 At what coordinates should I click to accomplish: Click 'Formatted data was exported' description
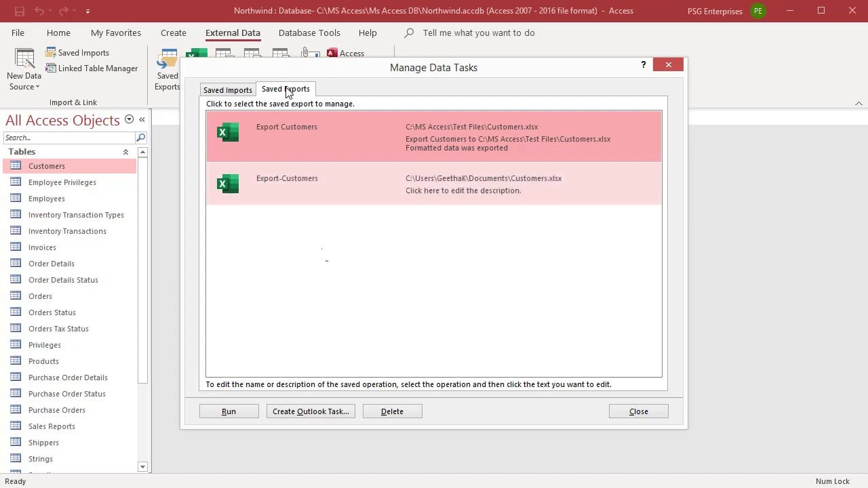tap(456, 148)
